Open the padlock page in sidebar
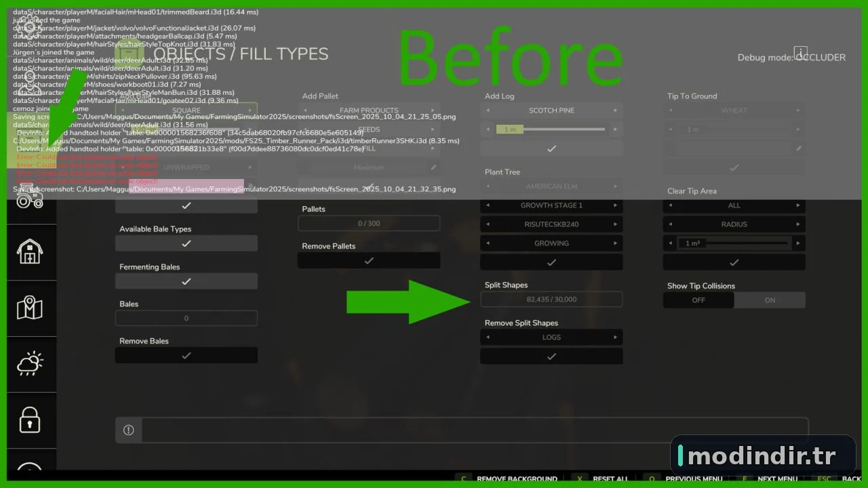Screen dimensions: 868x488 pyautogui.click(x=31, y=419)
